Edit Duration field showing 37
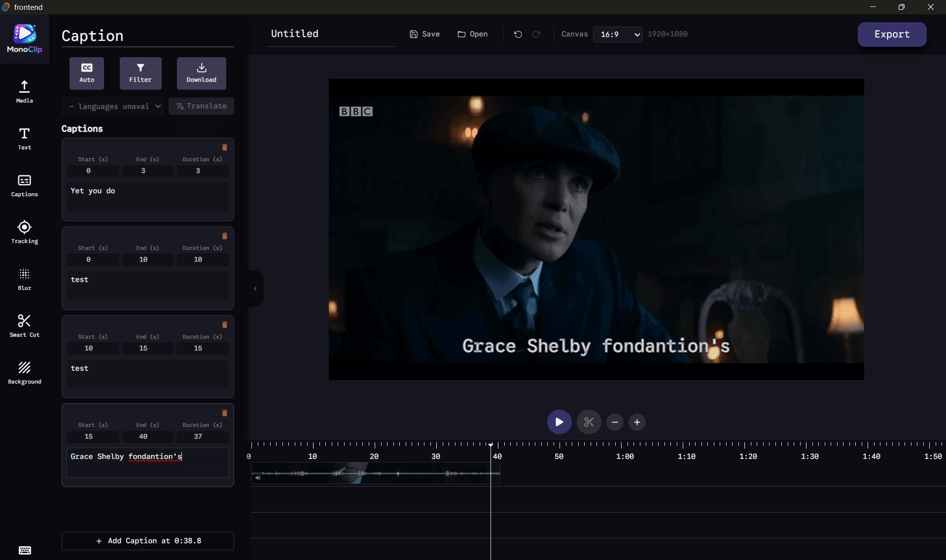The height and width of the screenshot is (560, 946). [x=202, y=437]
